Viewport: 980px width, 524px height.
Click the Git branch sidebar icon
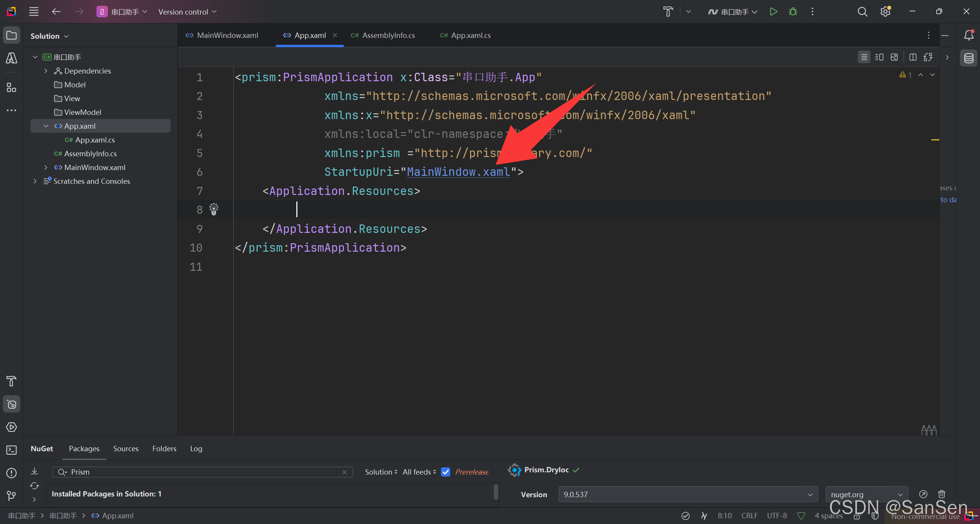[11, 496]
